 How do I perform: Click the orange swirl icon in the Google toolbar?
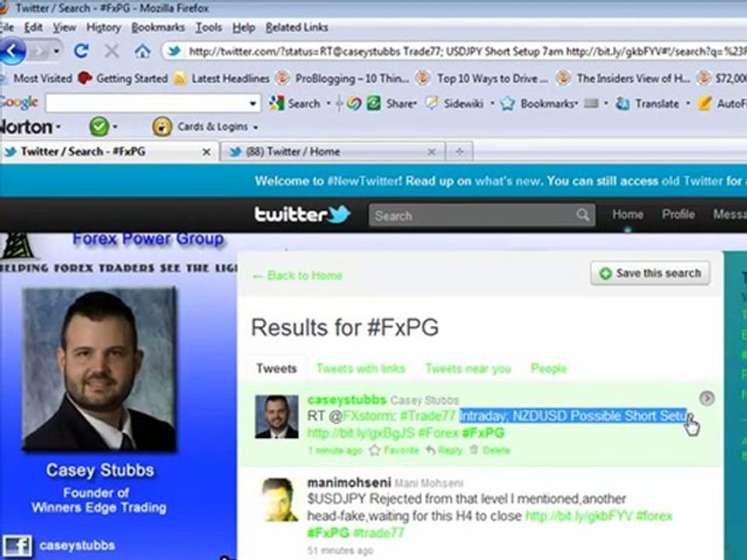354,103
